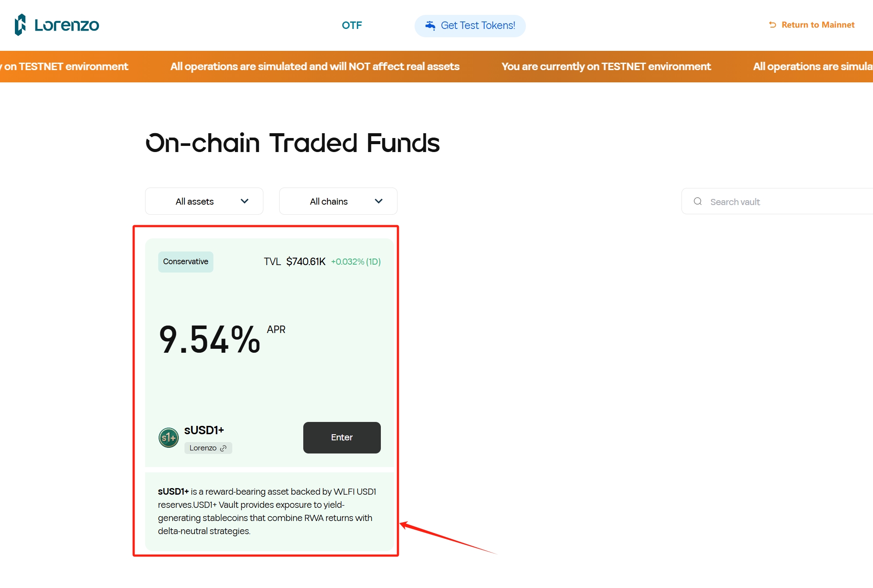Click the Enter button on sUSD1+ card

point(342,438)
